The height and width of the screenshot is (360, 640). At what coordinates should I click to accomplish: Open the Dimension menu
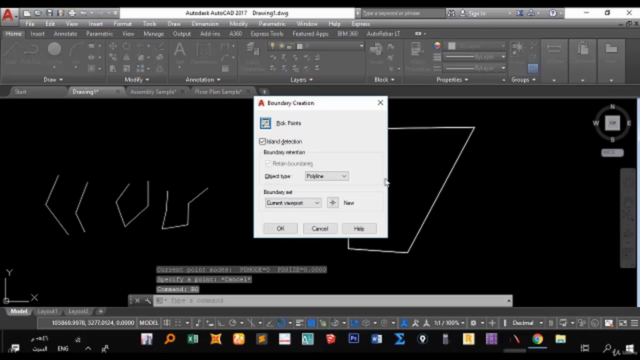pos(205,24)
